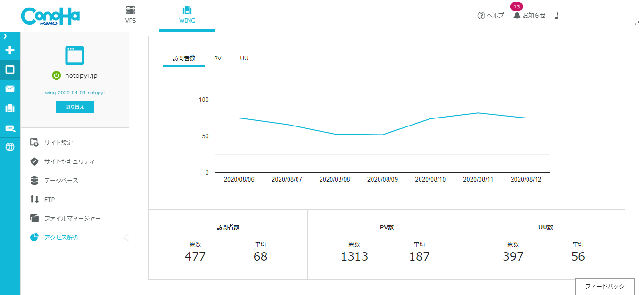
Task: Expand the left sidebar with the chevron
Action: 5,36
